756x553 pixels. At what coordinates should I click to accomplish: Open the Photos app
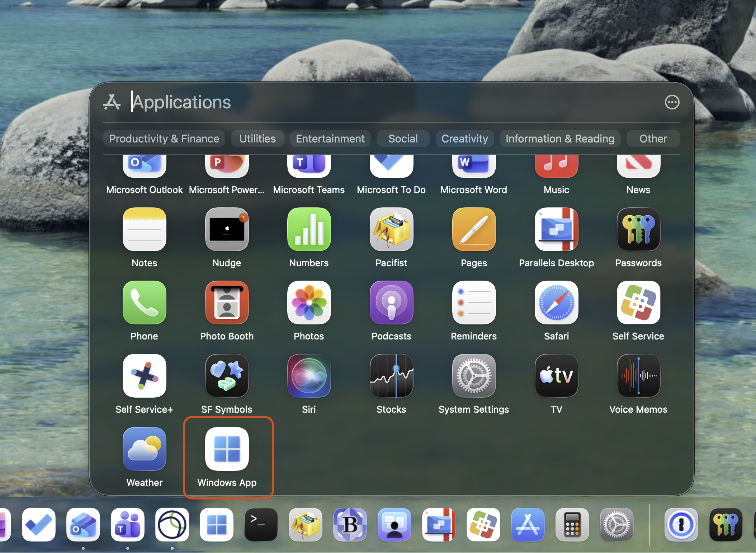[309, 303]
